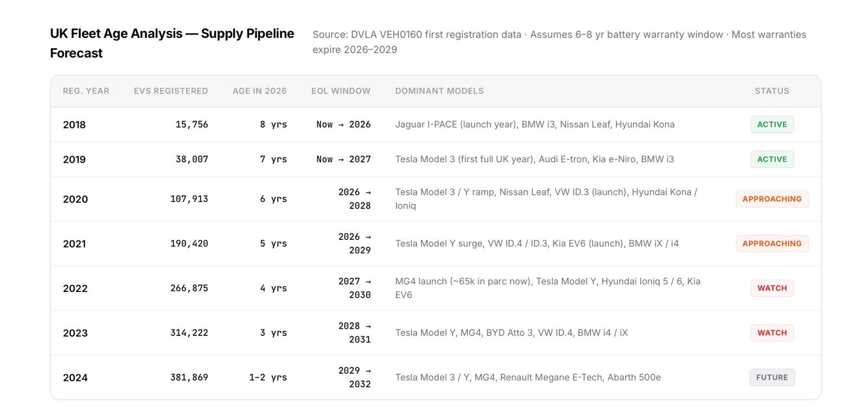Image resolution: width=868 pixels, height=407 pixels.
Task: Click the REG. YEAR column header
Action: click(86, 91)
